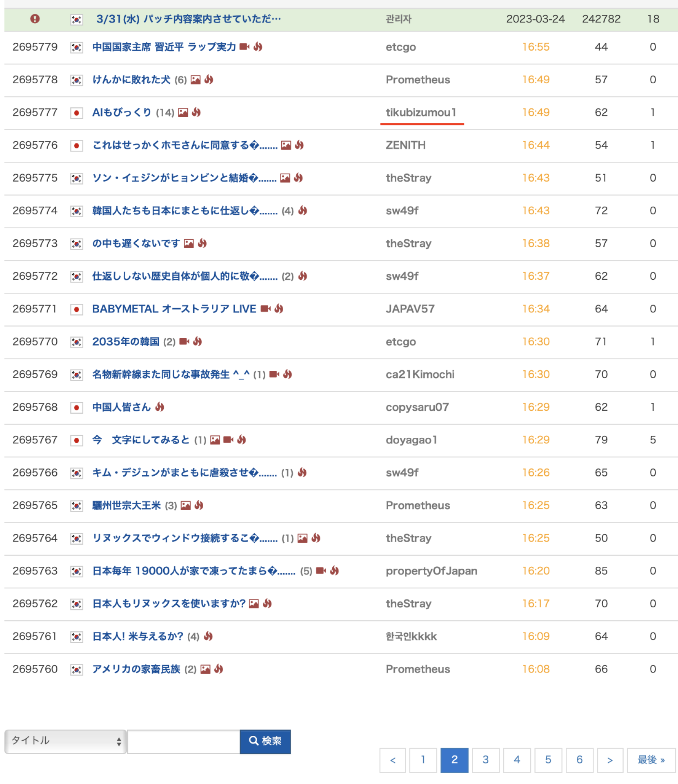
Task: Click image icon on 驪州世宗大王米 post
Action: tap(186, 506)
